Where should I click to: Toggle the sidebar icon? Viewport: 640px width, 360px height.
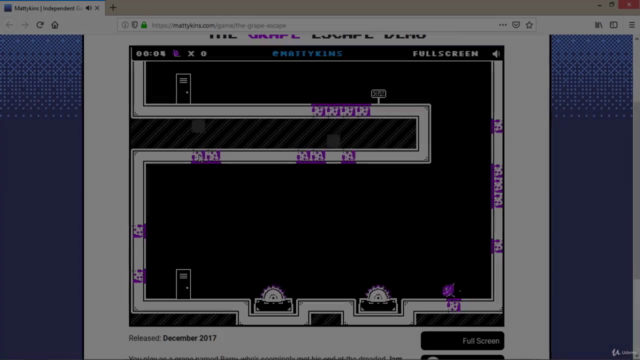pos(614,25)
